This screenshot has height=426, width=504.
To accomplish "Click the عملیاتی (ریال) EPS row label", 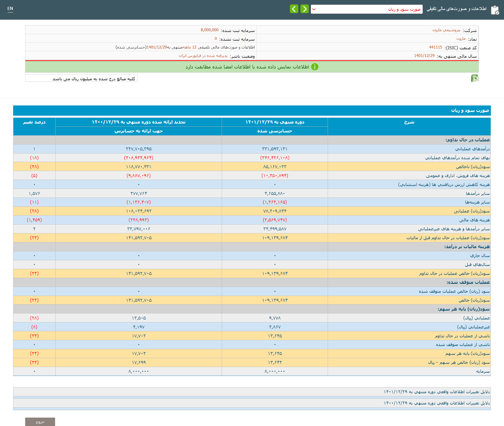I will pyautogui.click(x=476, y=318).
